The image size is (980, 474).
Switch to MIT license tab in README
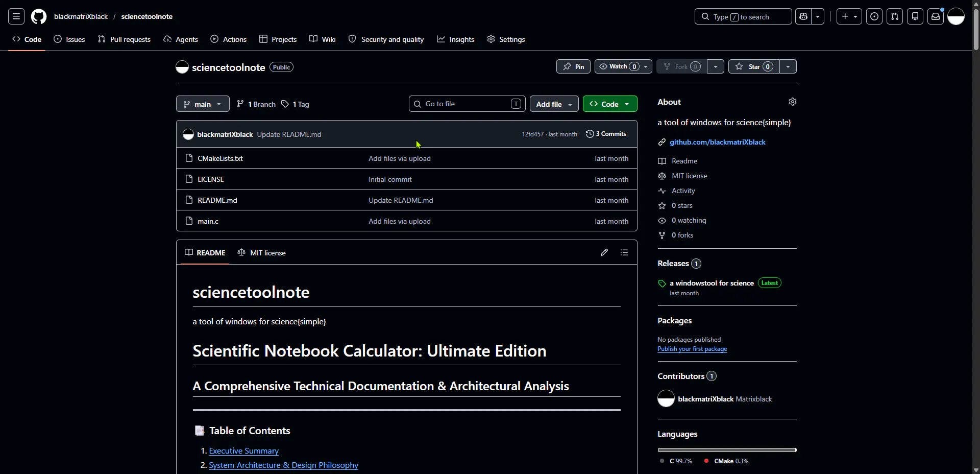click(x=261, y=252)
